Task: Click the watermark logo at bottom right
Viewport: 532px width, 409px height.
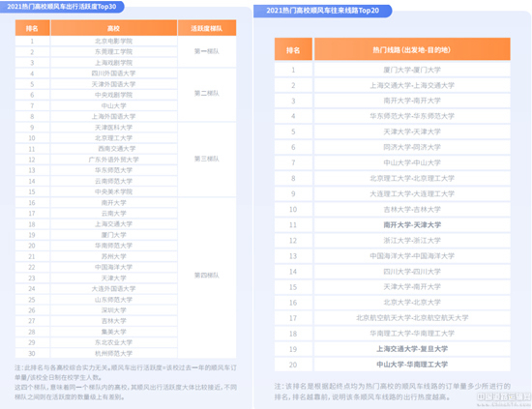Action: [x=504, y=399]
